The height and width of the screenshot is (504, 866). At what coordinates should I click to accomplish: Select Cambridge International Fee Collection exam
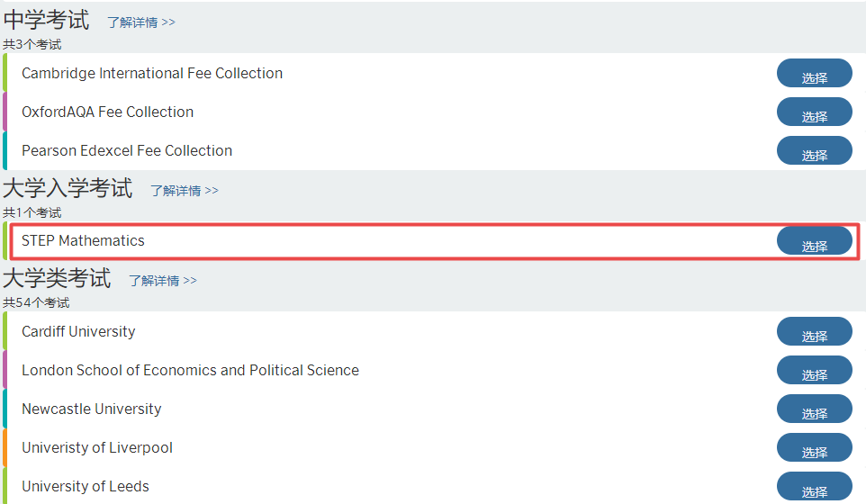pyautogui.click(x=814, y=73)
